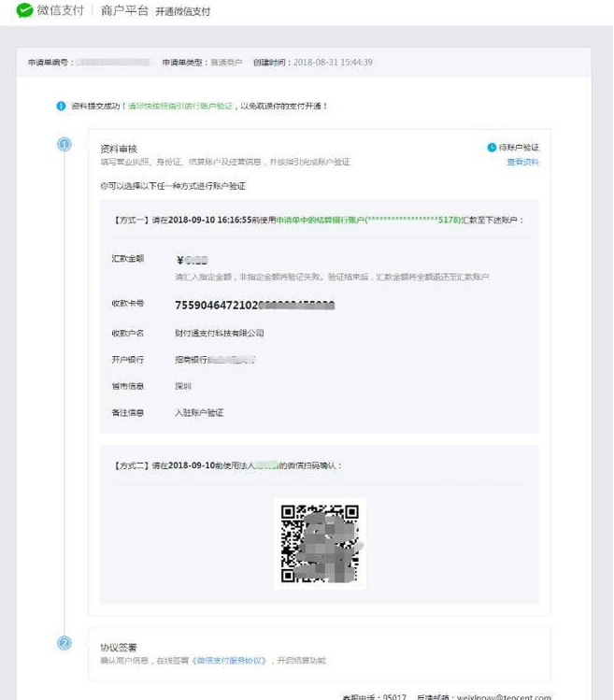Click the 入驻账户验证 remark value
The height and width of the screenshot is (700, 614).
point(199,412)
